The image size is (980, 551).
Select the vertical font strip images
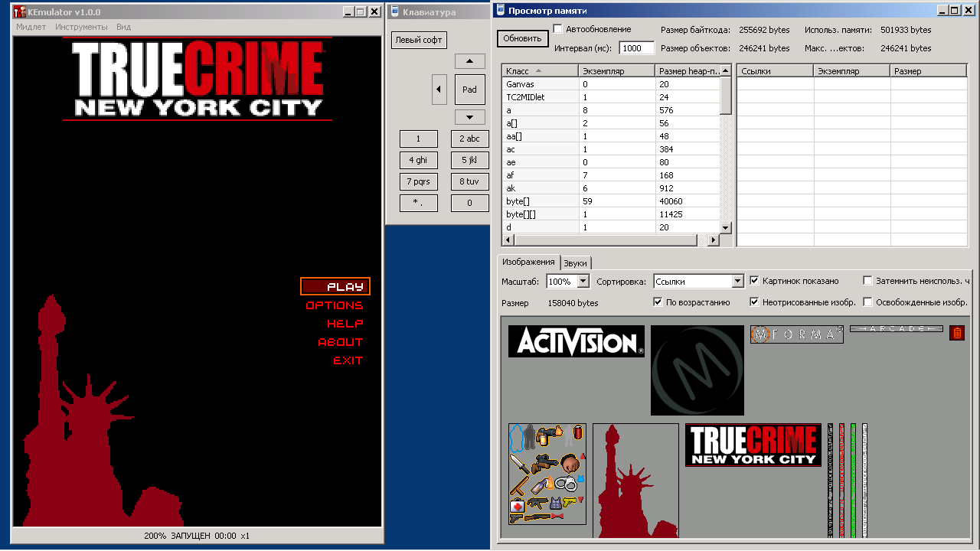[848, 480]
